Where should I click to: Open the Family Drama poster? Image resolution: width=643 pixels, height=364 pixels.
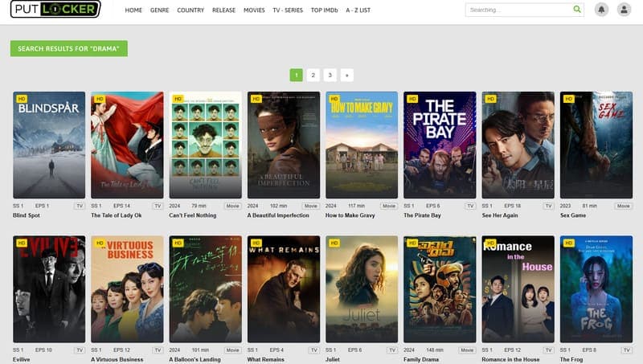tap(440, 289)
